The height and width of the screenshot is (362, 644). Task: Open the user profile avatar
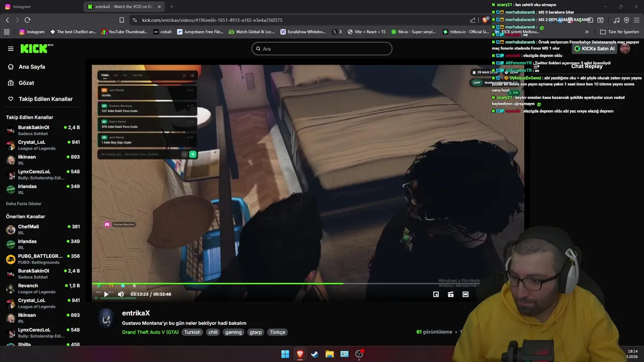coord(625,49)
